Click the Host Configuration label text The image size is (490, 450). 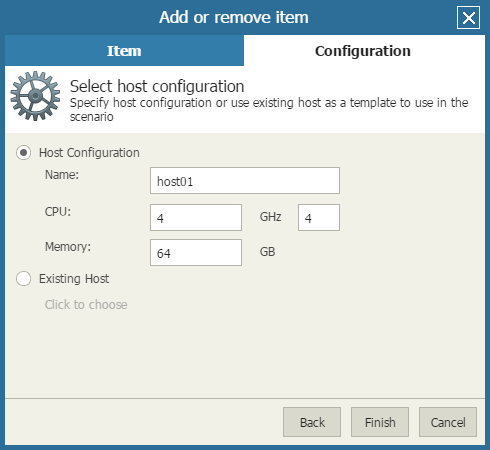click(x=89, y=153)
